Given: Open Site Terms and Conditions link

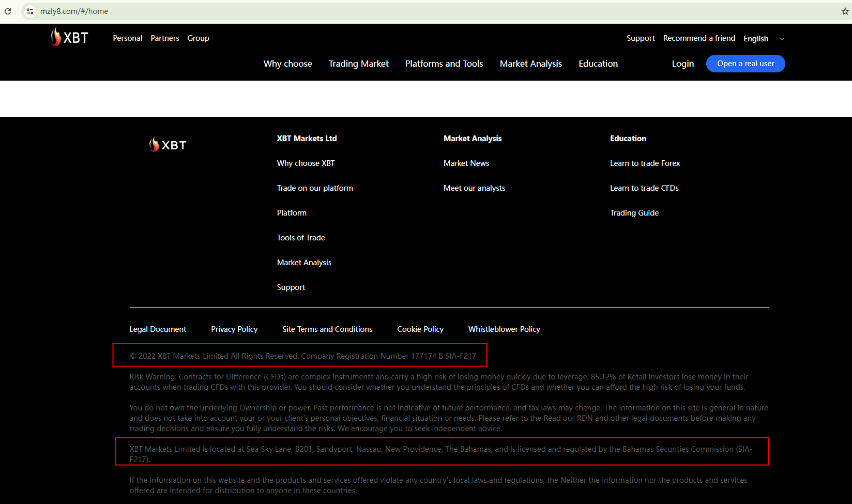Looking at the screenshot, I should [327, 329].
